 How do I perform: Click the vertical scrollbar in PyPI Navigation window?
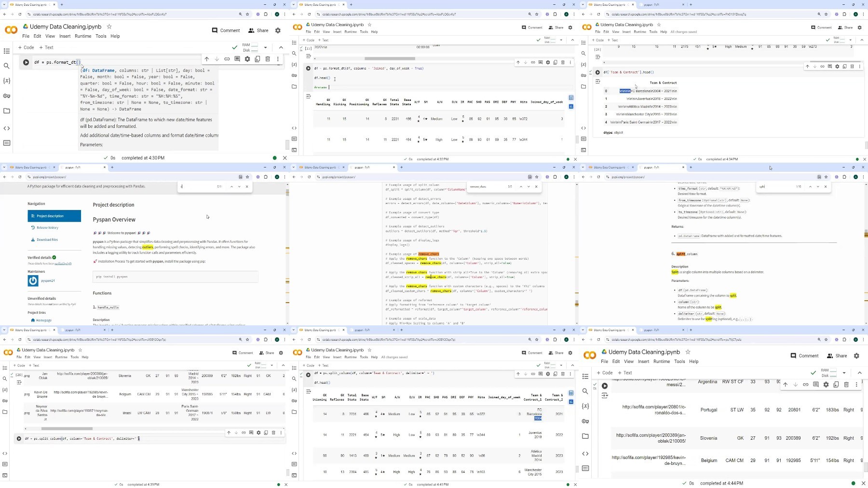coord(288,193)
